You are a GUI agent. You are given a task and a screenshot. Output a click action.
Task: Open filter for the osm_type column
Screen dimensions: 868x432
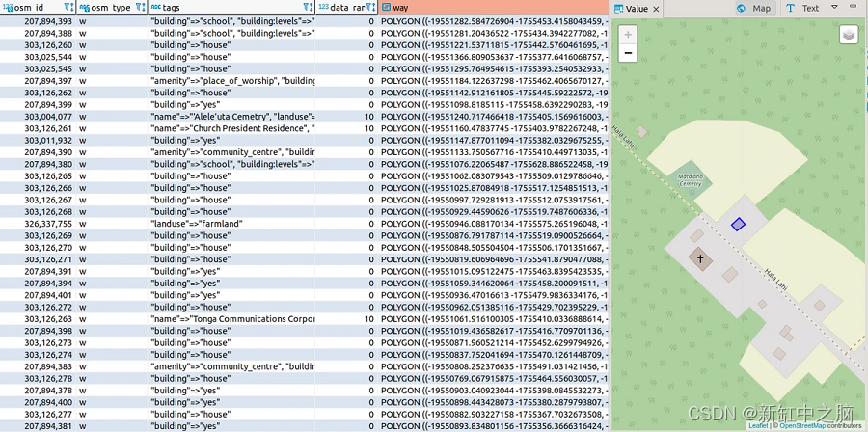click(x=138, y=8)
